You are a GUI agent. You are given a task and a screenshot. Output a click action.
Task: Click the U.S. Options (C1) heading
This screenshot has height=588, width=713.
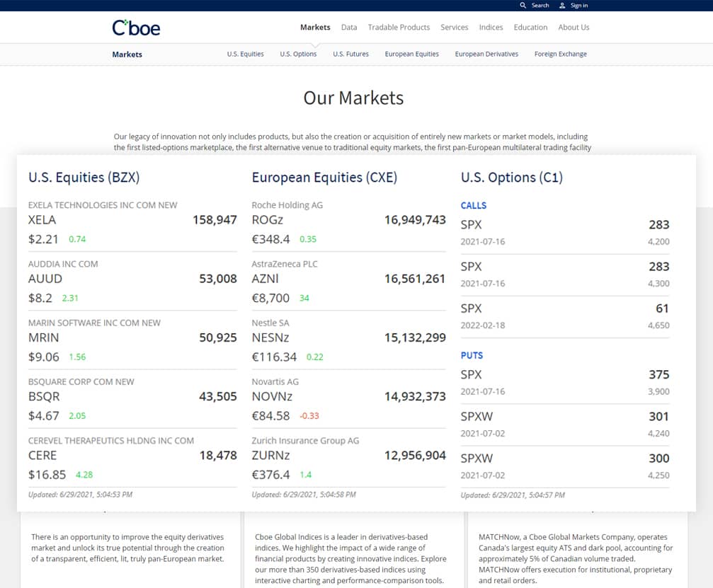click(511, 177)
